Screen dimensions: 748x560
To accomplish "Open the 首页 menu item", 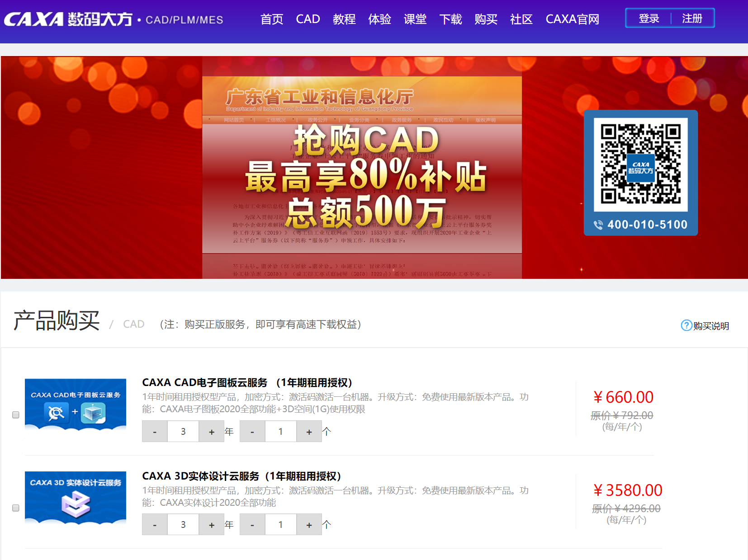I will 272,19.
